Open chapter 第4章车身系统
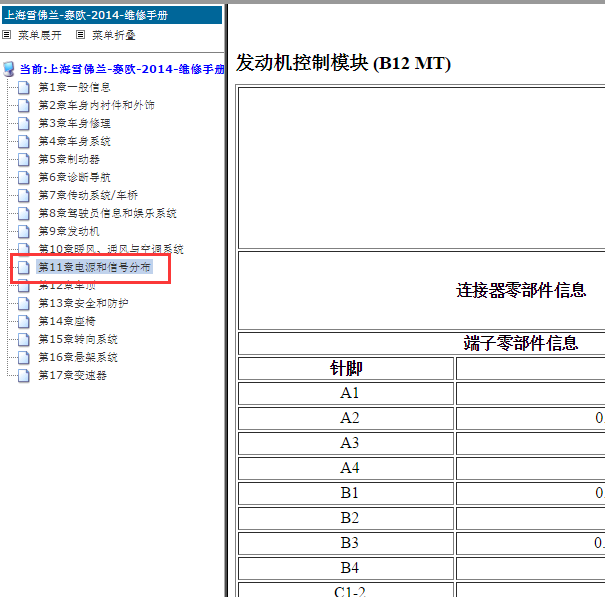605x597 pixels. 74,141
